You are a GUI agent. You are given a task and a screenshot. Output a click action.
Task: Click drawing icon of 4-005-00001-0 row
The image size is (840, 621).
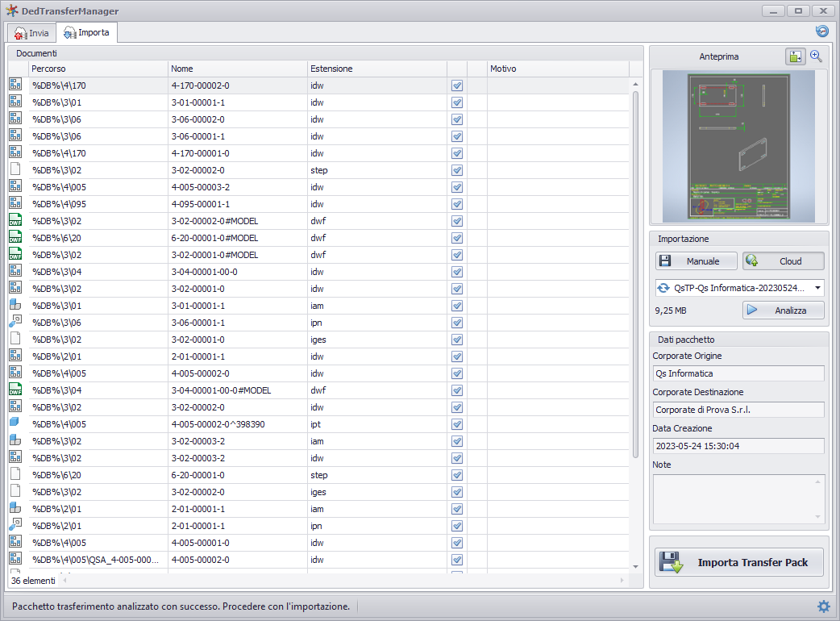coord(15,542)
